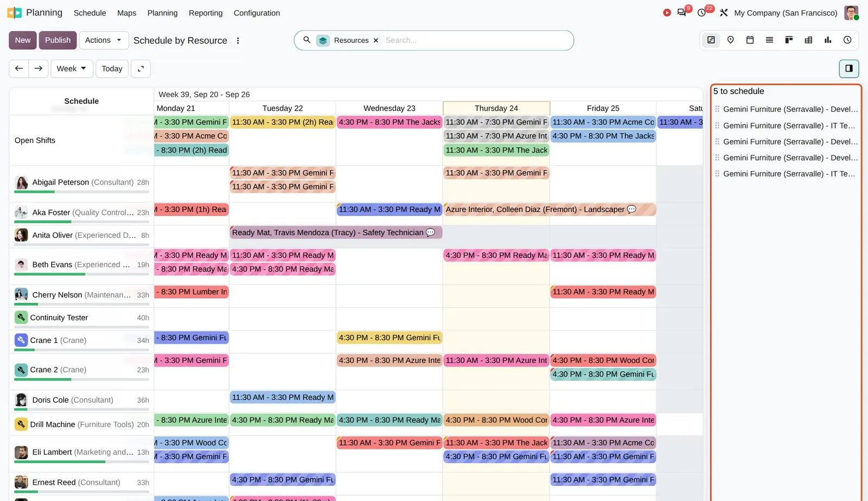This screenshot has width=868, height=501.
Task: Click Doris Cole's avatar
Action: tap(21, 400)
